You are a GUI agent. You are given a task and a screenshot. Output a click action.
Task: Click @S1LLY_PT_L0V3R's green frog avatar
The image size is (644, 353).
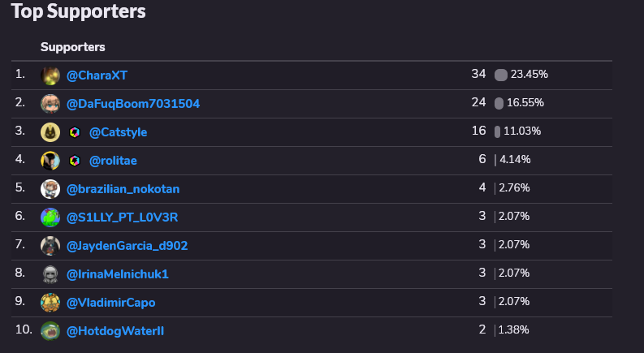(50, 217)
